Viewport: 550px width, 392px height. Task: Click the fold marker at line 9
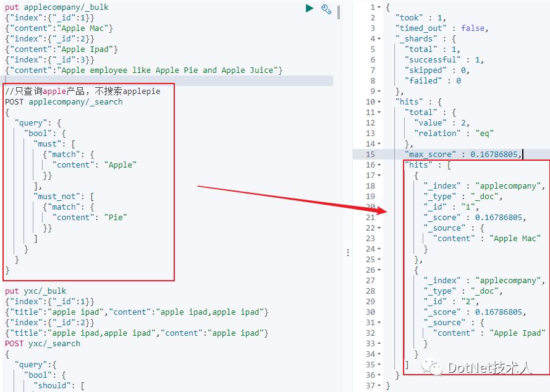(379, 92)
